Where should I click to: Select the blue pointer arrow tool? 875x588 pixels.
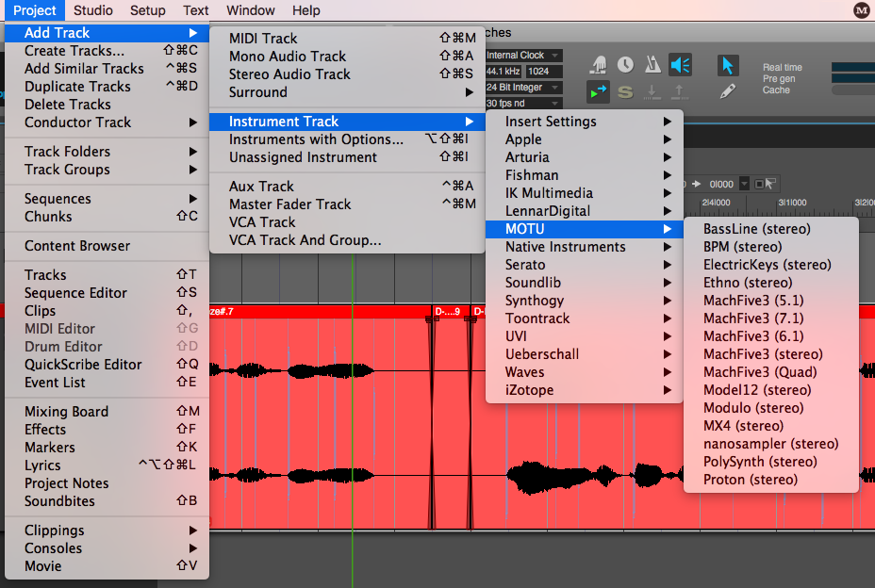(727, 65)
